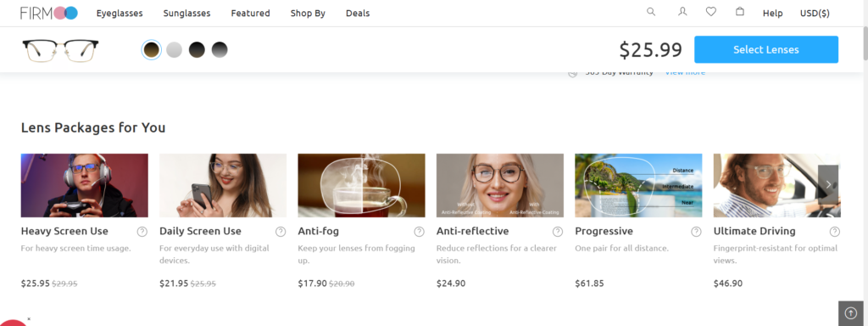
Task: Open the USD($) currency dropdown
Action: tap(815, 14)
